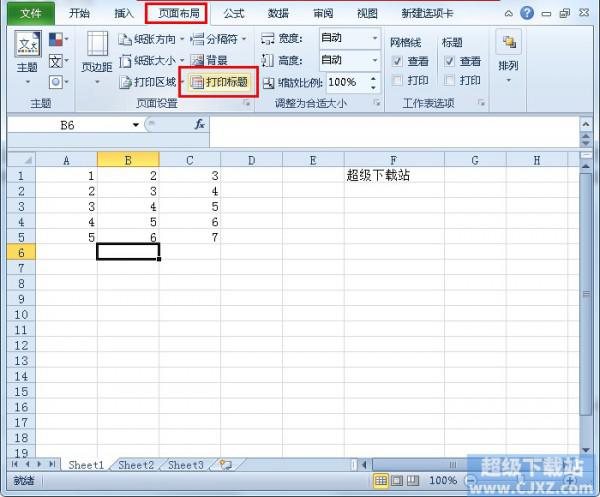This screenshot has height=497, width=600.
Task: Click the Paper Size (纸张大小) button
Action: (151, 60)
